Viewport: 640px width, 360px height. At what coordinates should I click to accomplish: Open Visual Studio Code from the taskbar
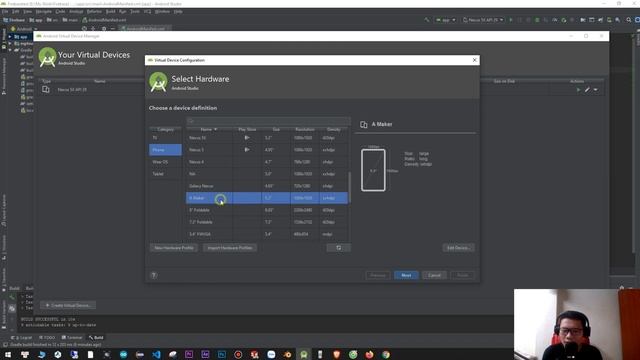coord(156,354)
